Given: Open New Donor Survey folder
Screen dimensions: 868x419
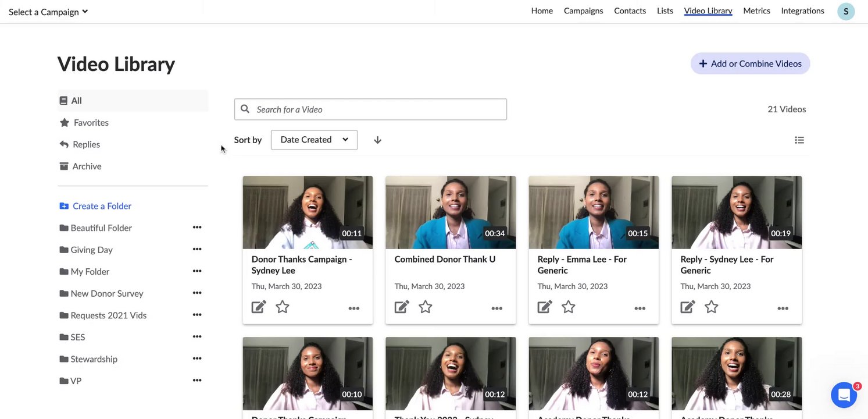Looking at the screenshot, I should (101, 293).
